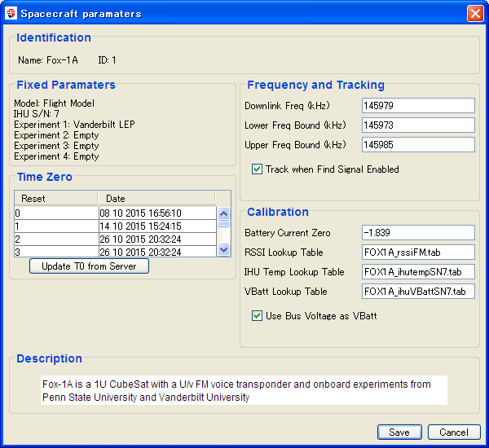Click the IHU S/N: 7 text

point(37,114)
